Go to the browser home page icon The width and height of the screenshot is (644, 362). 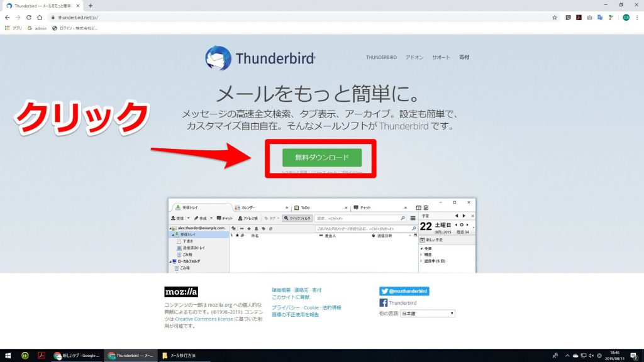point(40,17)
